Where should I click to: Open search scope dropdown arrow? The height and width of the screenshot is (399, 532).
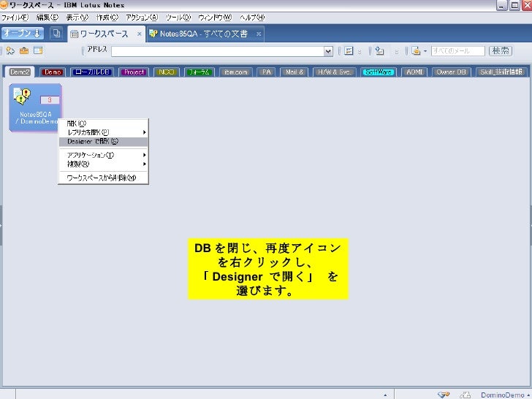pos(425,51)
